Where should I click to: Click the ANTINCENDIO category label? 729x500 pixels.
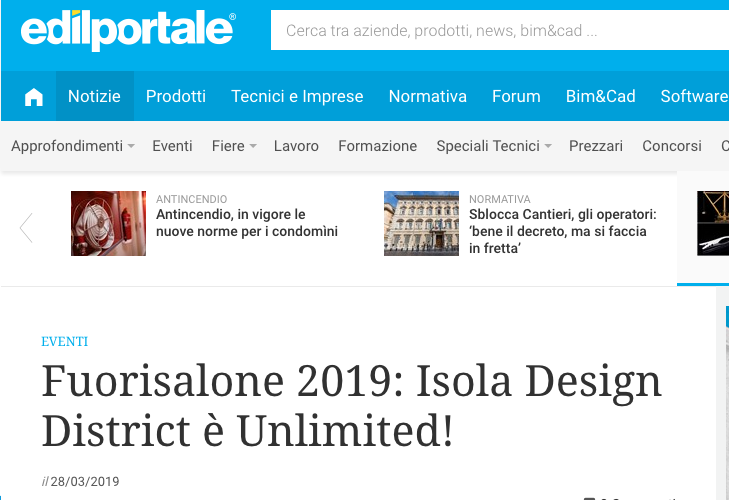[192, 199]
